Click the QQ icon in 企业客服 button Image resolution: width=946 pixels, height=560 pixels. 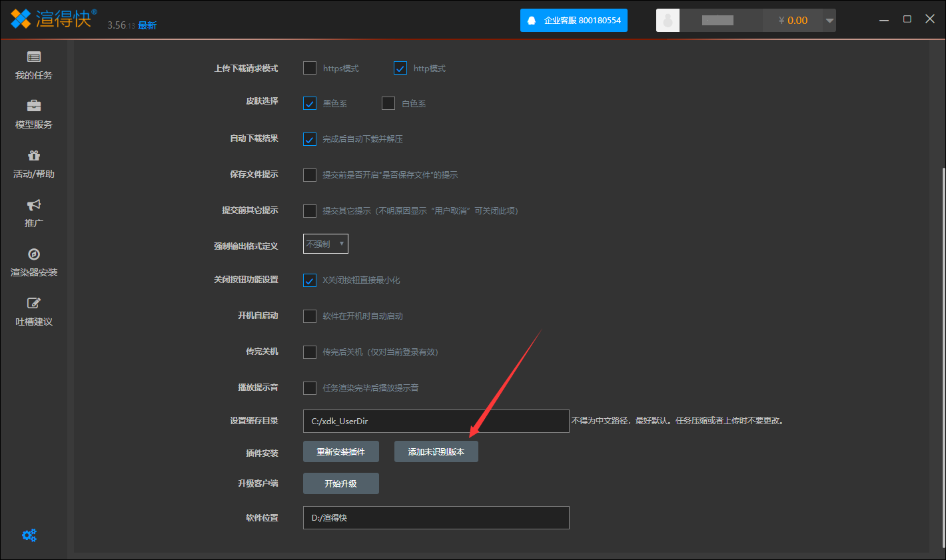(x=532, y=21)
